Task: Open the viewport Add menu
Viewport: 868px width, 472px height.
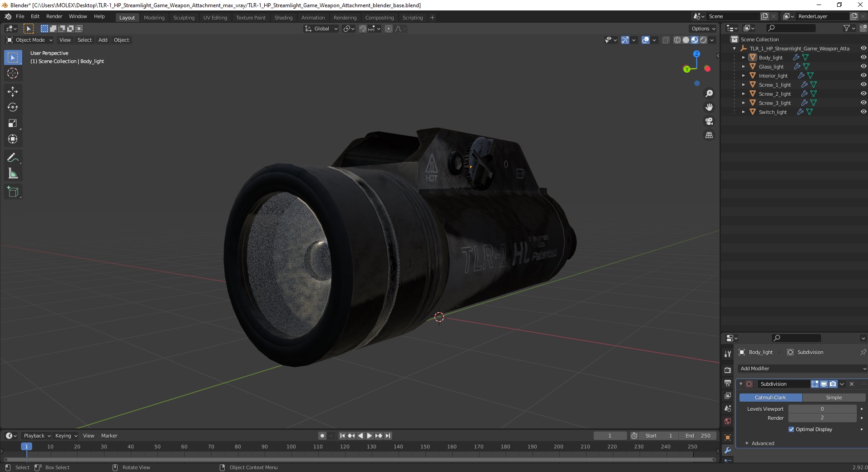Action: 103,40
